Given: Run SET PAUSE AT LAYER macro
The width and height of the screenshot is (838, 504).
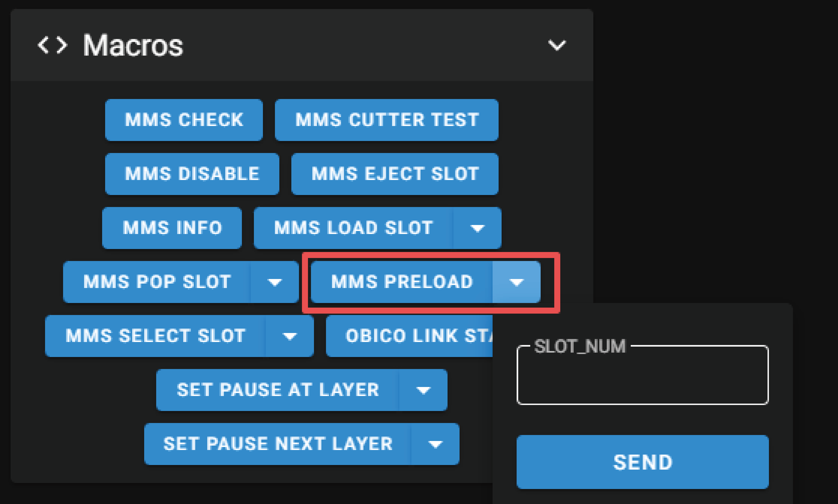Looking at the screenshot, I should tap(277, 390).
